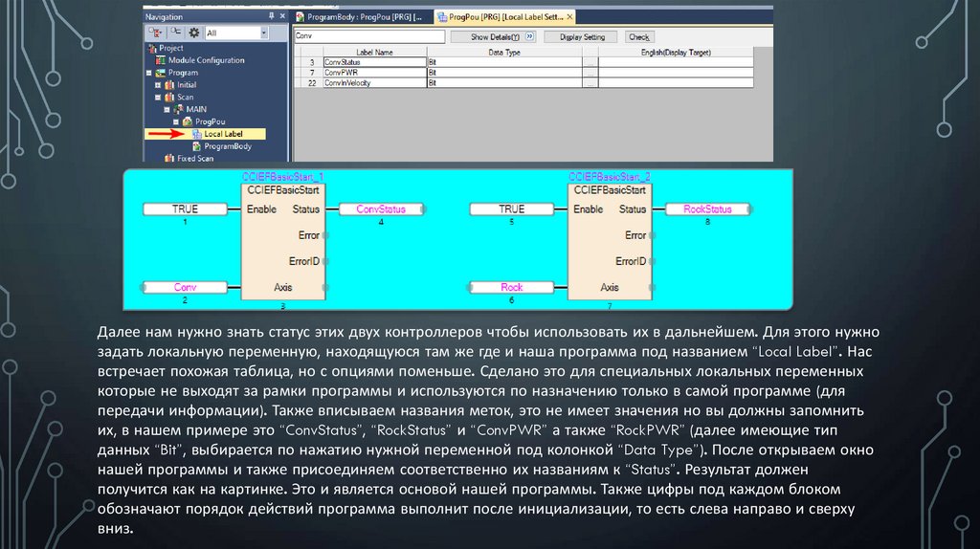This screenshot has width=980, height=549.
Task: Open ProgramBody tree item
Action: (x=228, y=146)
